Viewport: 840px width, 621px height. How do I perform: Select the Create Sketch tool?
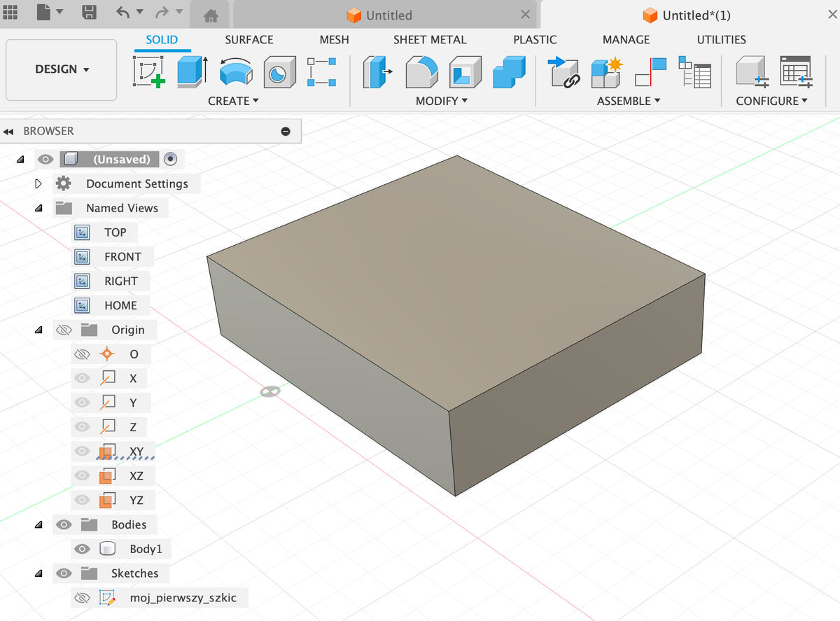(x=149, y=72)
